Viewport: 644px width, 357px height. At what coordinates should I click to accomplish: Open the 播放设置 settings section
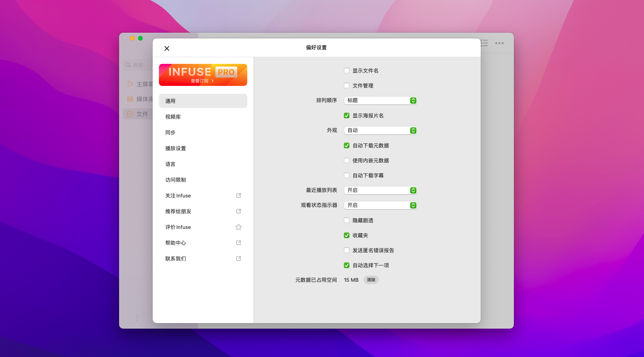pyautogui.click(x=175, y=148)
